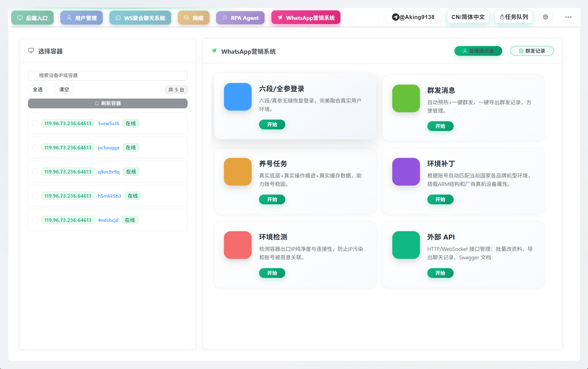Open the 任务队列 task queue
The width and height of the screenshot is (588, 369).
514,17
